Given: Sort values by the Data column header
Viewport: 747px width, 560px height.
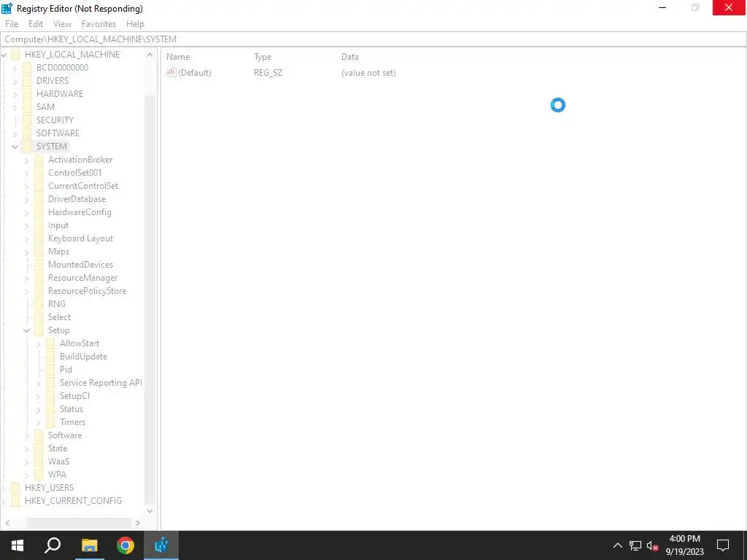Looking at the screenshot, I should pos(349,57).
